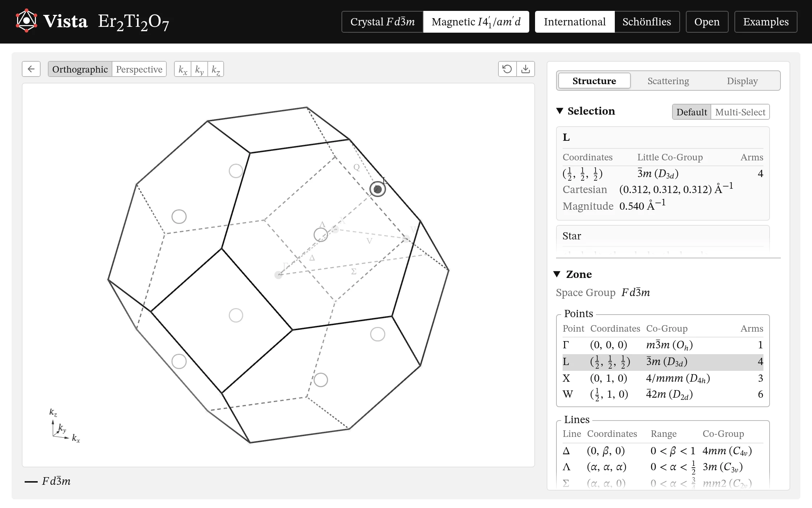
Task: Click the back arrow button
Action: coord(31,69)
